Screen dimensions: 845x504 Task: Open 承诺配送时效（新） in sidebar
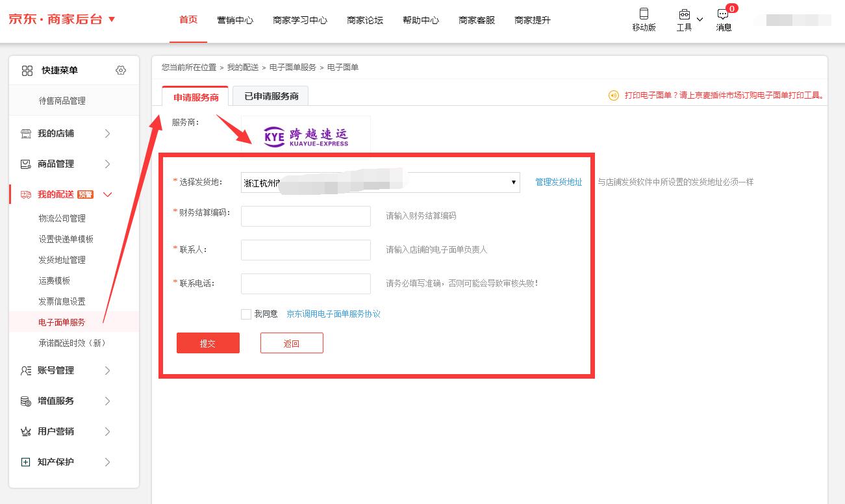click(x=72, y=343)
